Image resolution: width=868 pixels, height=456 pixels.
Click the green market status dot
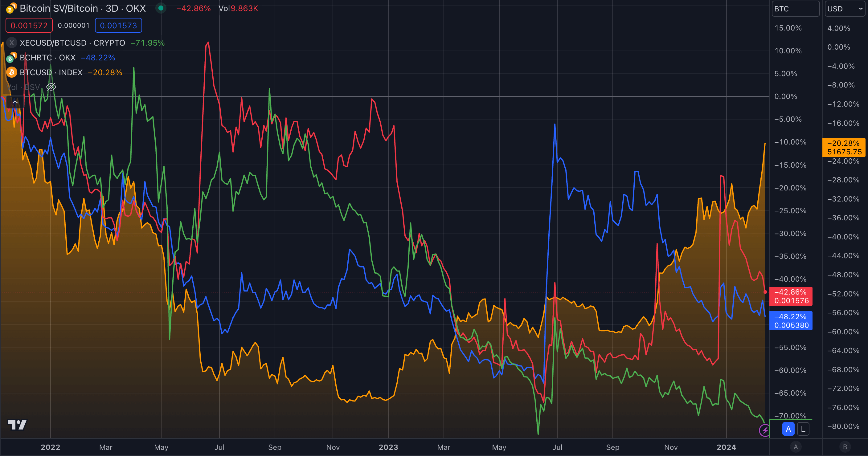click(161, 8)
